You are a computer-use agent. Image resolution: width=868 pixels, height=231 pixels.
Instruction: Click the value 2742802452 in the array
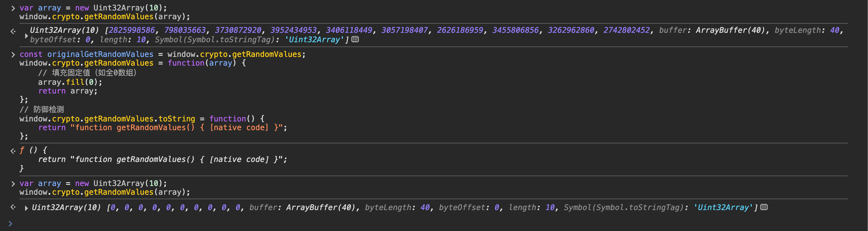coord(626,30)
